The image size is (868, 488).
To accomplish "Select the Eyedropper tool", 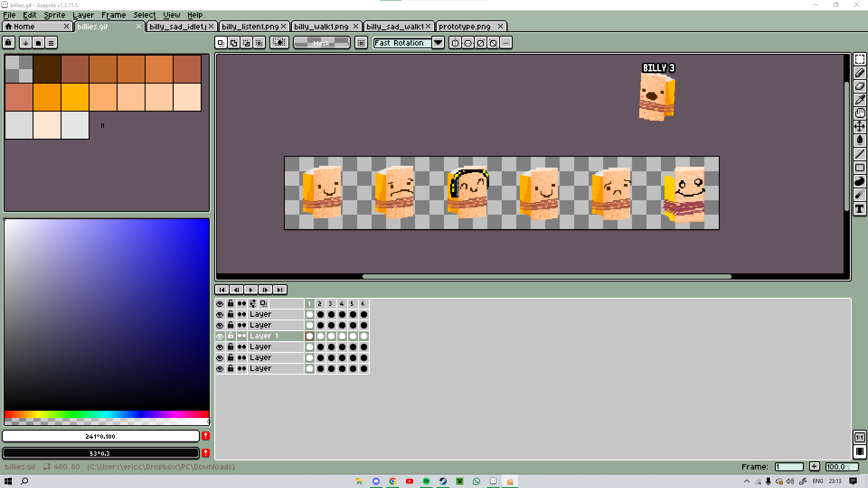I will (x=859, y=99).
